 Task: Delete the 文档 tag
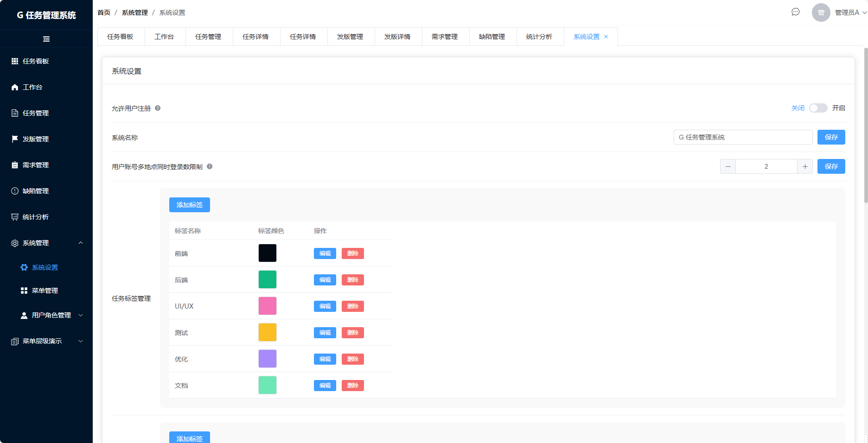(353, 386)
